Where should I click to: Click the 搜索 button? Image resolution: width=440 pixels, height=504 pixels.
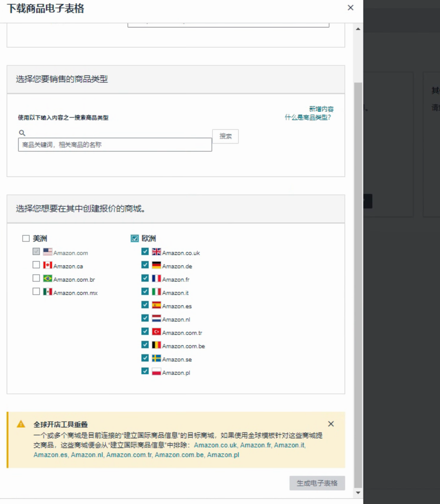[225, 136]
